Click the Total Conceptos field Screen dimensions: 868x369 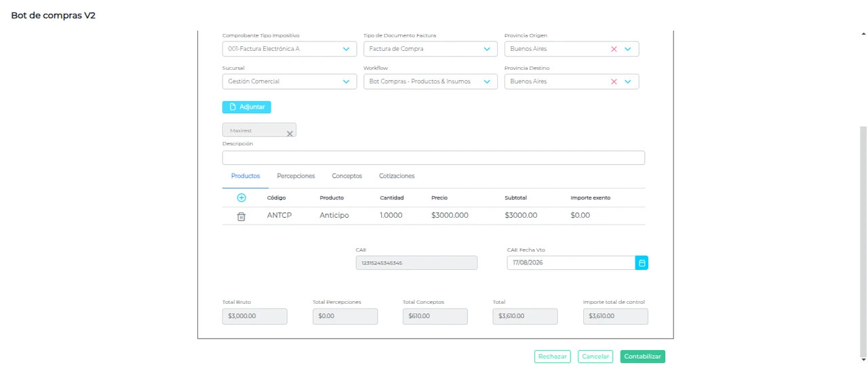435,316
